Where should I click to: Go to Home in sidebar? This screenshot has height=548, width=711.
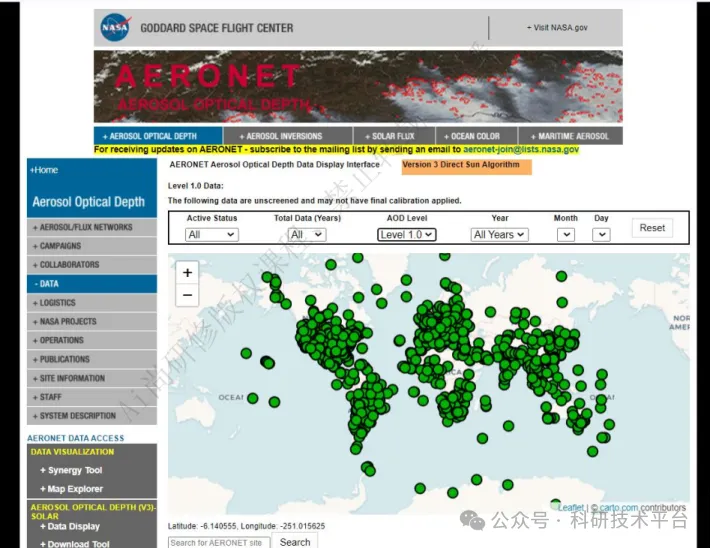pyautogui.click(x=44, y=170)
